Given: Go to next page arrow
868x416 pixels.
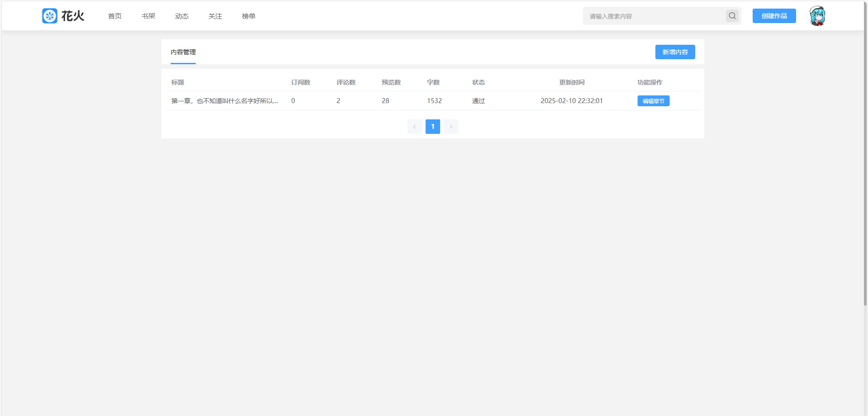Looking at the screenshot, I should point(451,127).
